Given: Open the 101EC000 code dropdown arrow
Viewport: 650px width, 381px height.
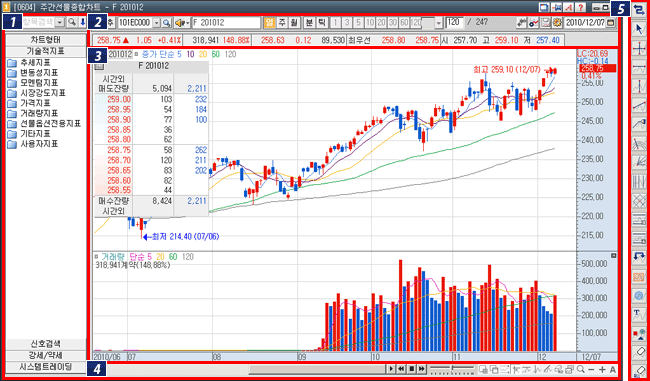Looking at the screenshot, I should click(157, 22).
